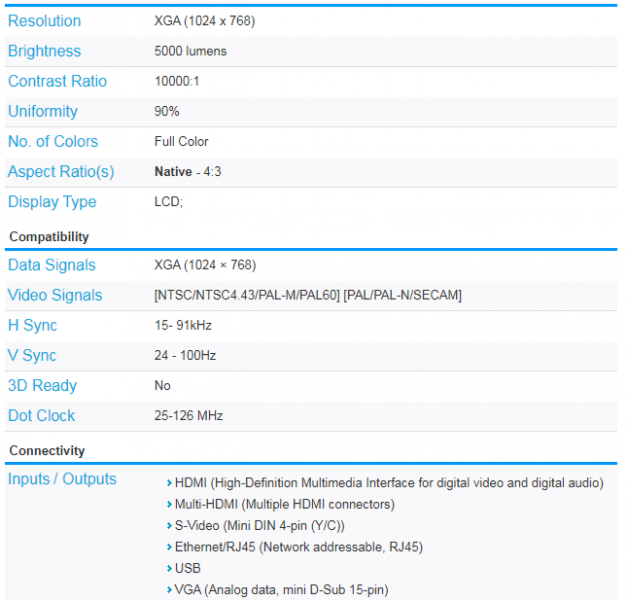
Task: Click the arrow bullet beside the HDMI entry
Action: point(168,484)
